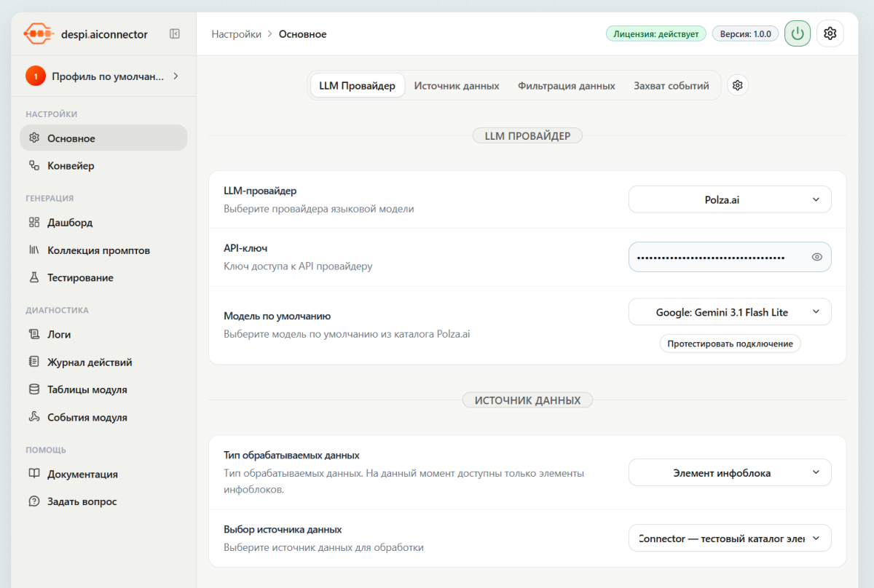Click the События модуля webhook icon

[34, 418]
